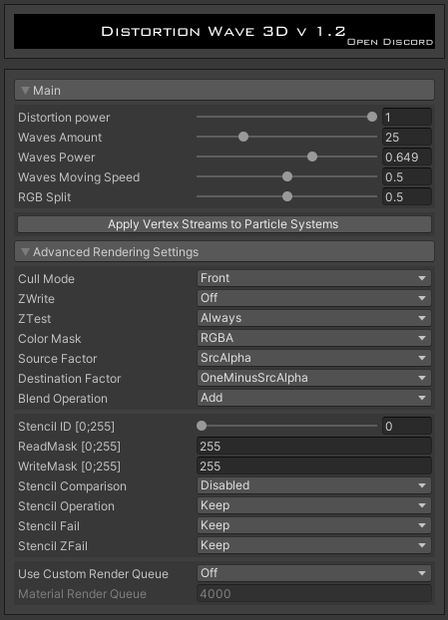The width and height of the screenshot is (448, 620).
Task: Open the ZWrite dropdown
Action: click(314, 298)
